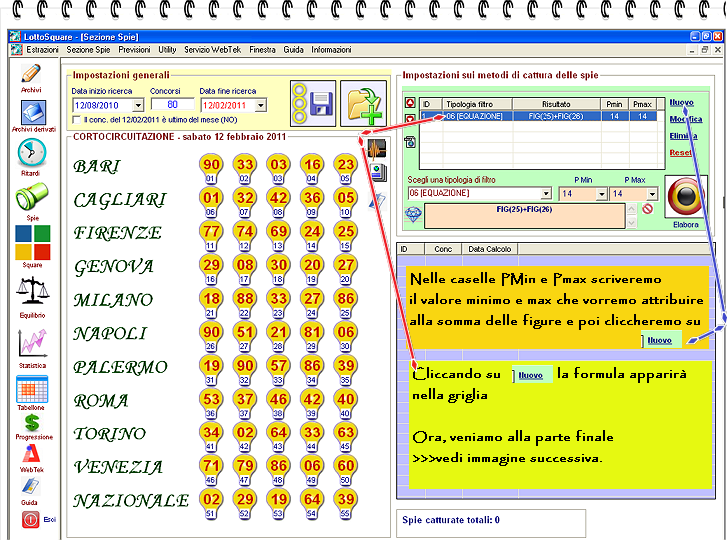727x540 pixels.
Task: Open the Sezione Spie menu
Action: [88, 50]
